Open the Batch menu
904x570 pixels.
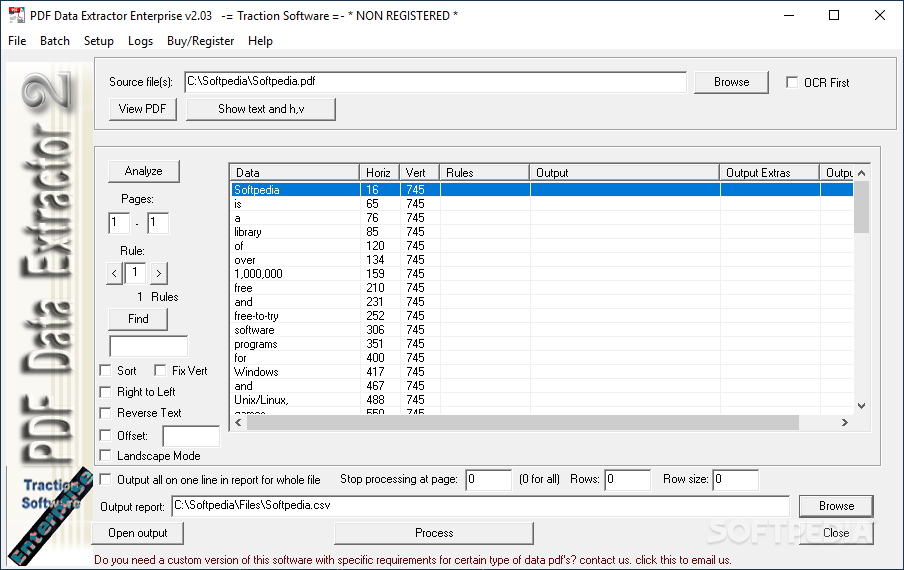[55, 41]
